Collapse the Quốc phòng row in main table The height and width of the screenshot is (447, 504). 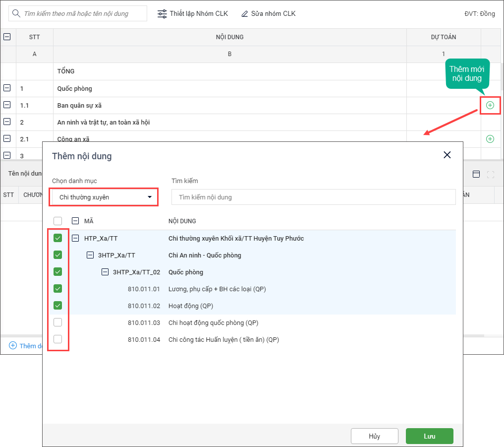click(x=7, y=88)
